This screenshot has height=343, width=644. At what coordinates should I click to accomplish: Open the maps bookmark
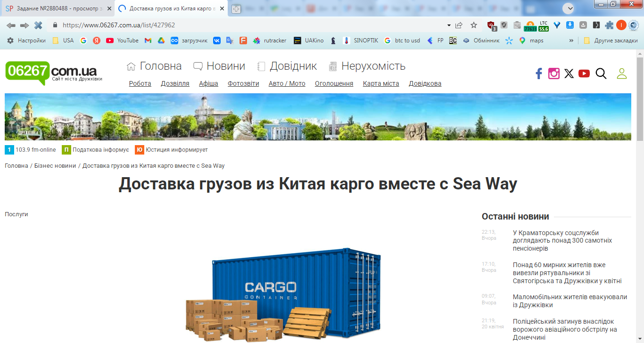point(531,41)
